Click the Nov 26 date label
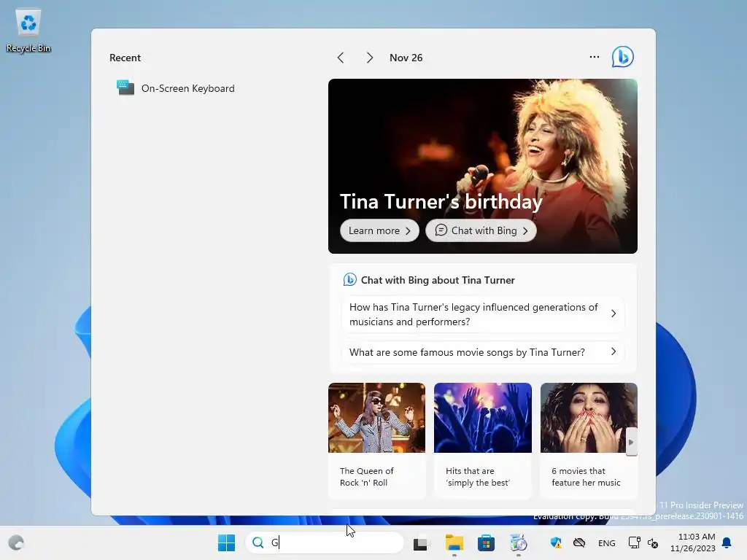Image resolution: width=747 pixels, height=560 pixels. click(x=406, y=58)
